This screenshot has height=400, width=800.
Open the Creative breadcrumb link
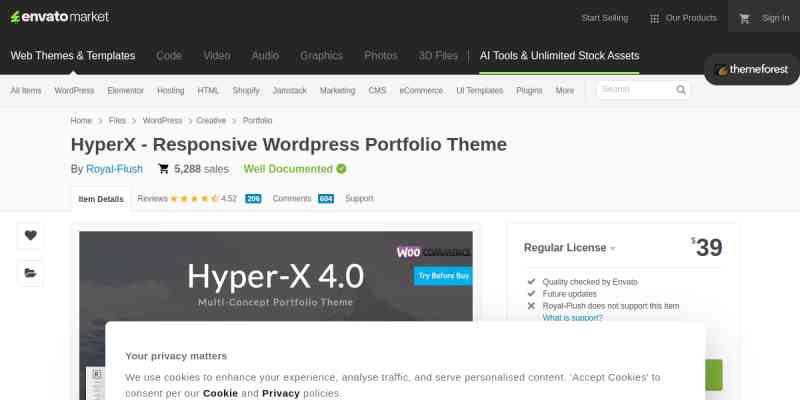tap(210, 120)
